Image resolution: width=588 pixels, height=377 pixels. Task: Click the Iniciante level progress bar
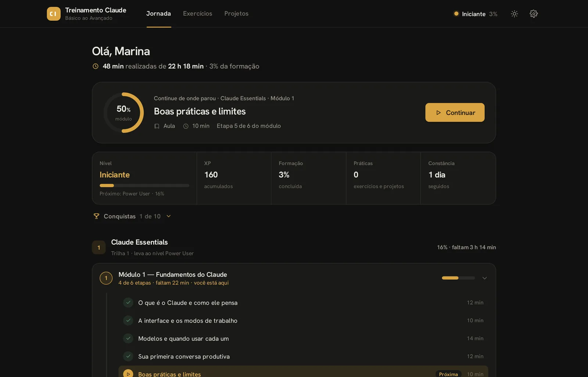[144, 185]
